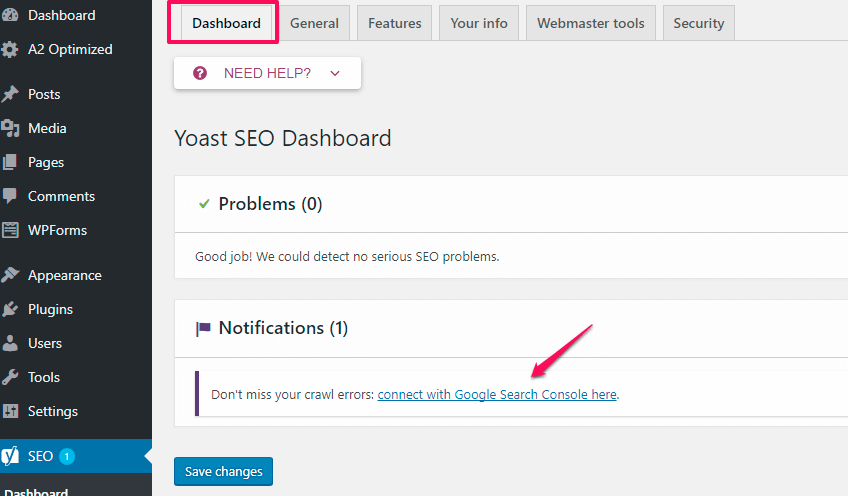
Task: Click the Posts pushpin icon
Action: point(10,94)
